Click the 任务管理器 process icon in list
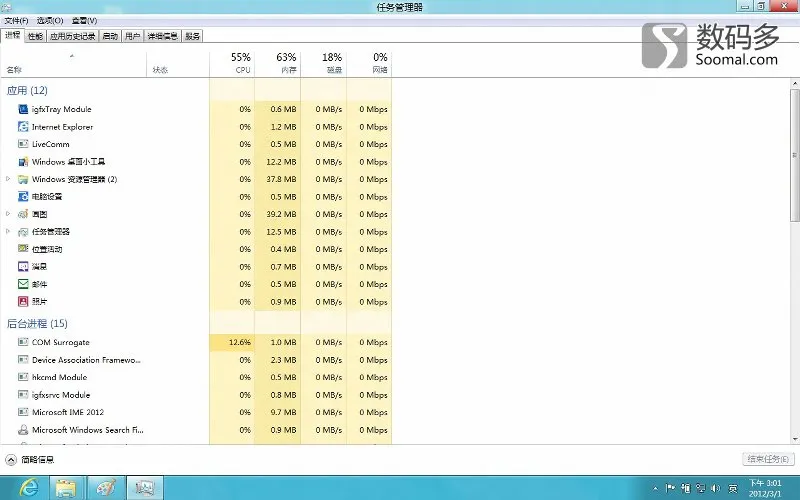 tap(23, 232)
